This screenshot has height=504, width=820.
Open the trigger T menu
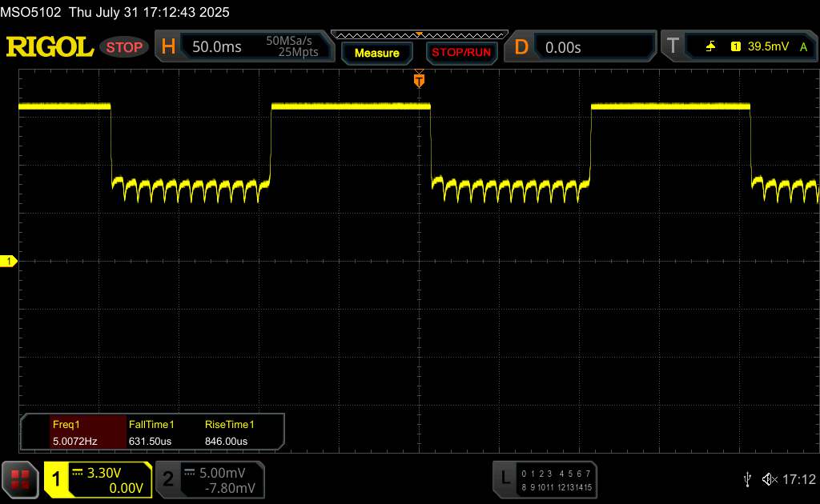tap(673, 46)
